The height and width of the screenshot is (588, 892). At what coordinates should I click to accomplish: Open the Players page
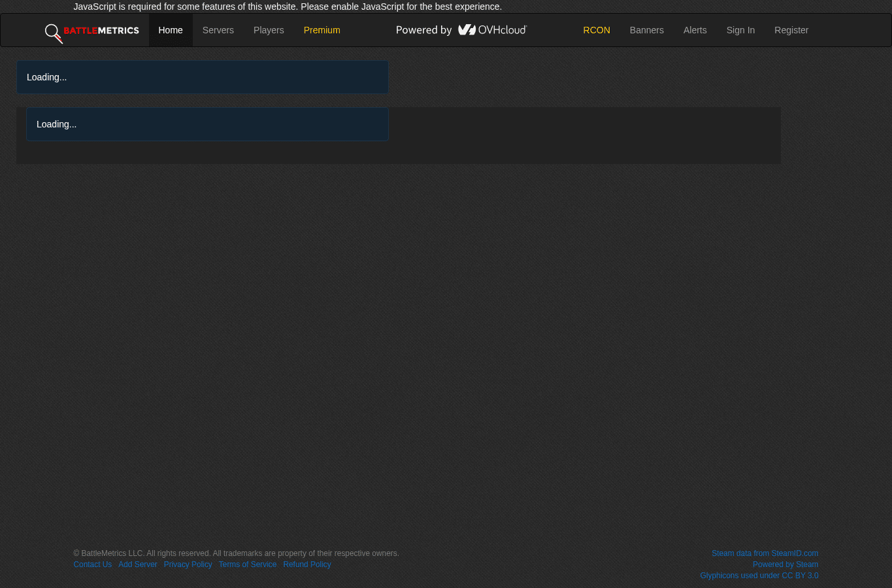(269, 30)
